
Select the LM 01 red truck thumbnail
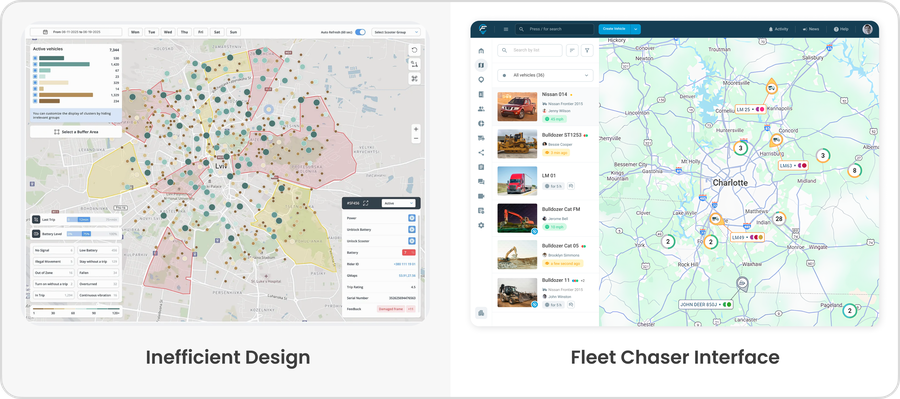(x=517, y=181)
